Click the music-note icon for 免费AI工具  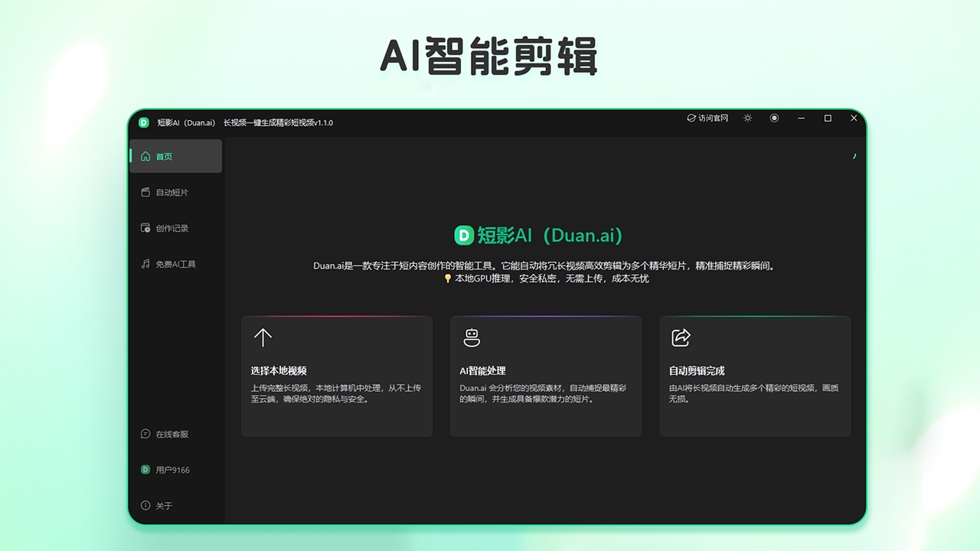[x=145, y=263]
